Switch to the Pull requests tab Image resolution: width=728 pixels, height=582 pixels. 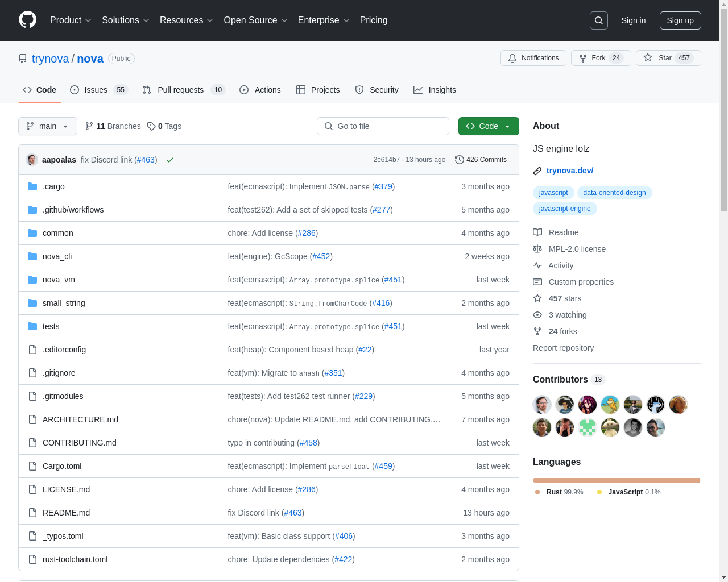pos(184,90)
